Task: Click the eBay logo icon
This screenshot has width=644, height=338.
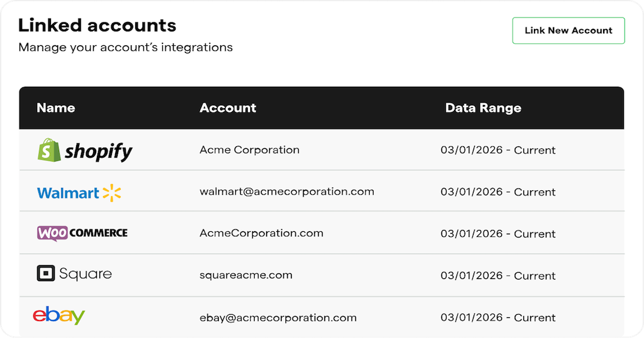Action: coord(58,315)
